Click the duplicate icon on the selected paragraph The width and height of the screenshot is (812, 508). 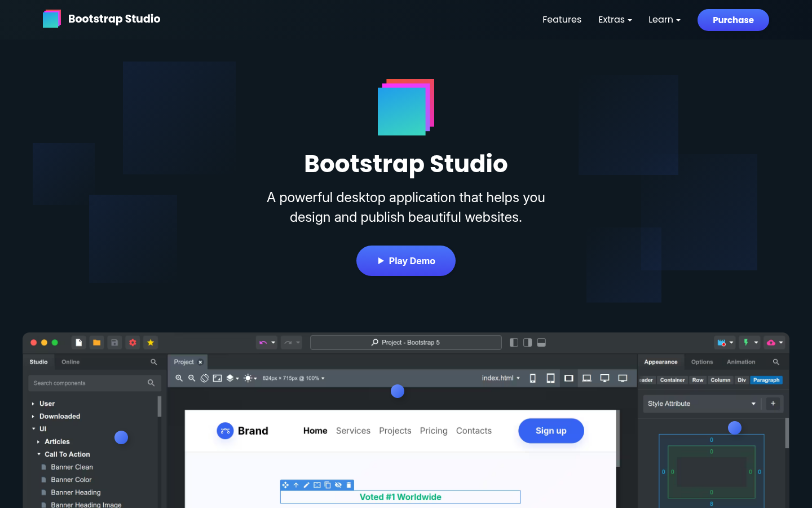point(328,485)
